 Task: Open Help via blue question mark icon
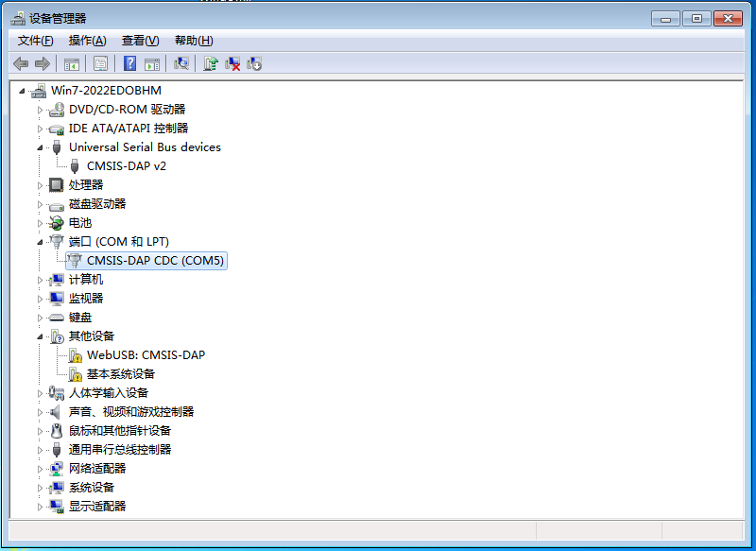(129, 63)
